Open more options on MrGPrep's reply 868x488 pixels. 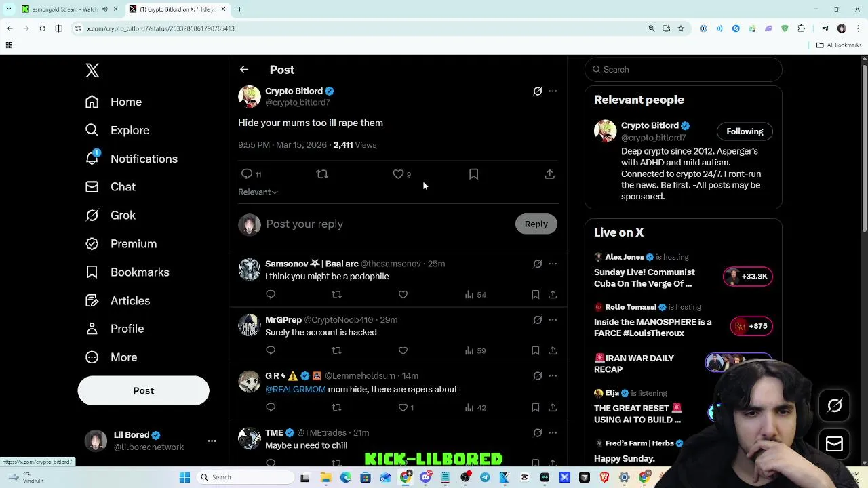pos(553,319)
